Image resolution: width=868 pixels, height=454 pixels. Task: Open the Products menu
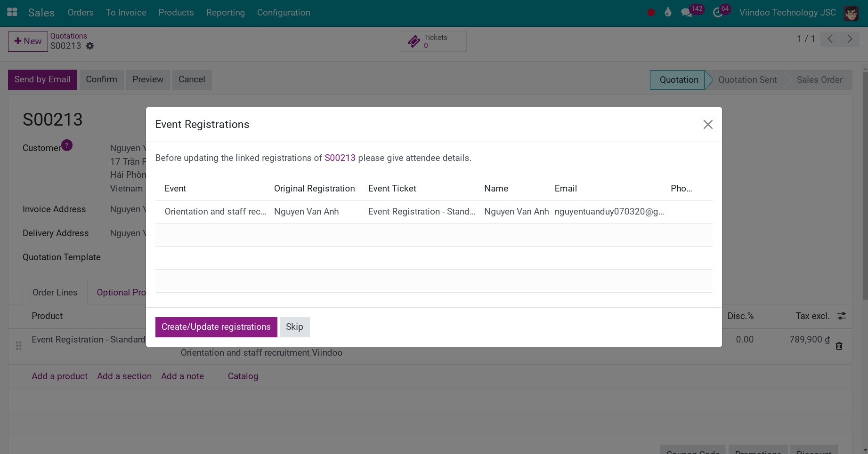tap(176, 13)
